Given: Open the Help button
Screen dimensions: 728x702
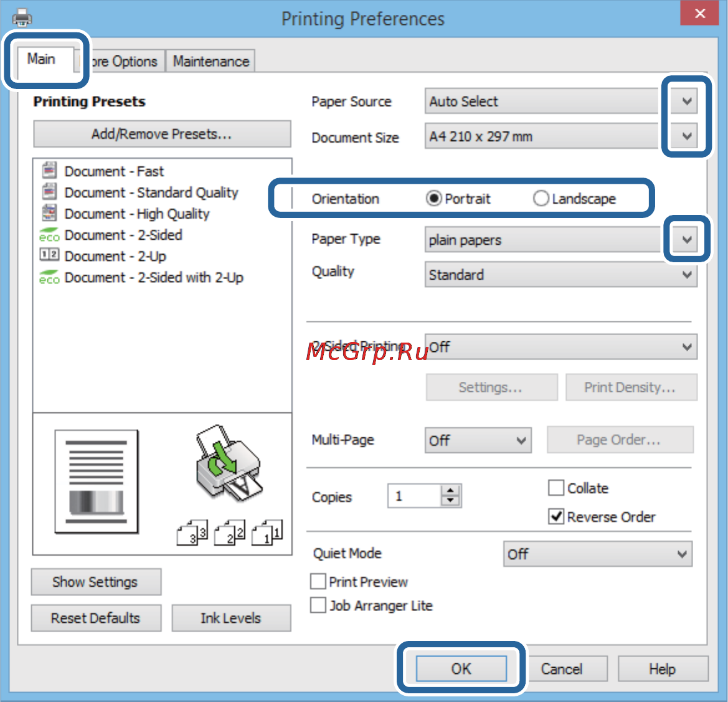Looking at the screenshot, I should pyautogui.click(x=663, y=668).
